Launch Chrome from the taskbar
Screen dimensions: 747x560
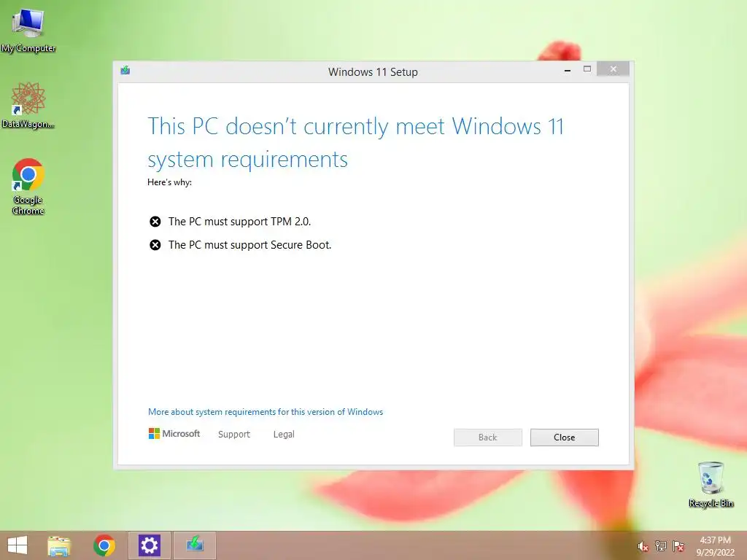[104, 545]
